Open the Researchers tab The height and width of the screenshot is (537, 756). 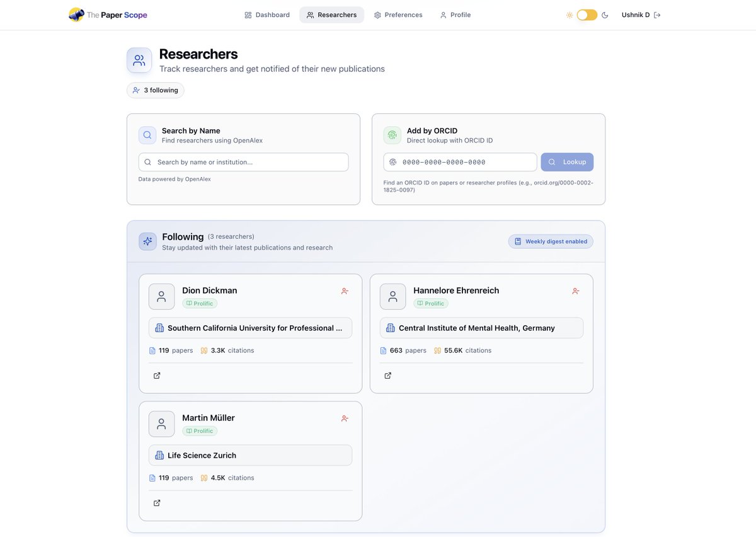point(331,14)
